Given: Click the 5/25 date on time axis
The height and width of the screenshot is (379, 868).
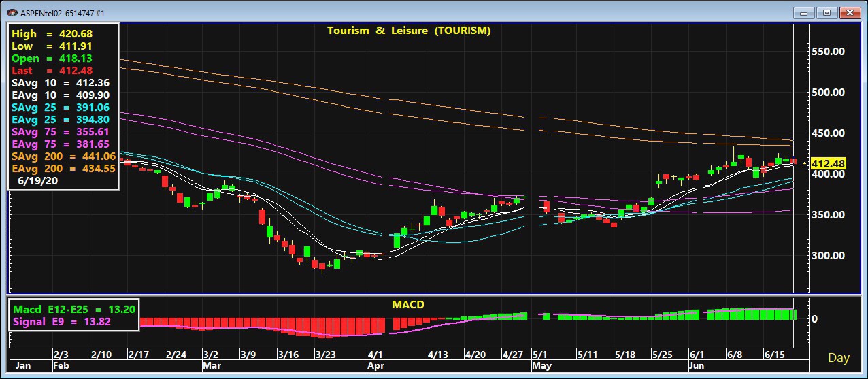Looking at the screenshot, I should (x=661, y=355).
